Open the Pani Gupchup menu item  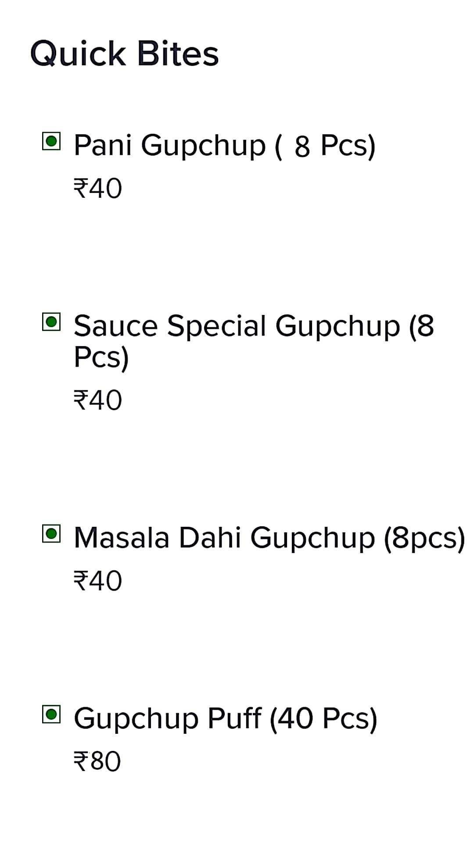click(171, 145)
